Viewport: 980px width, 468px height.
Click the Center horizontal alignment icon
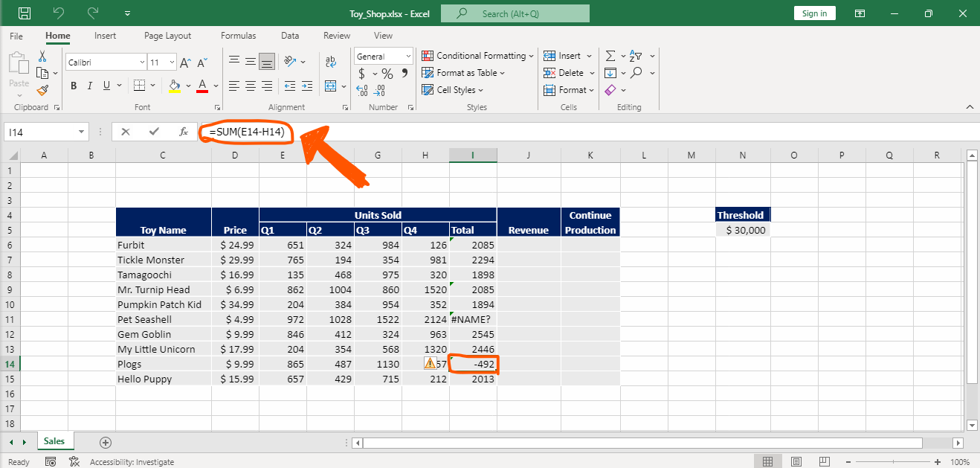pos(251,86)
